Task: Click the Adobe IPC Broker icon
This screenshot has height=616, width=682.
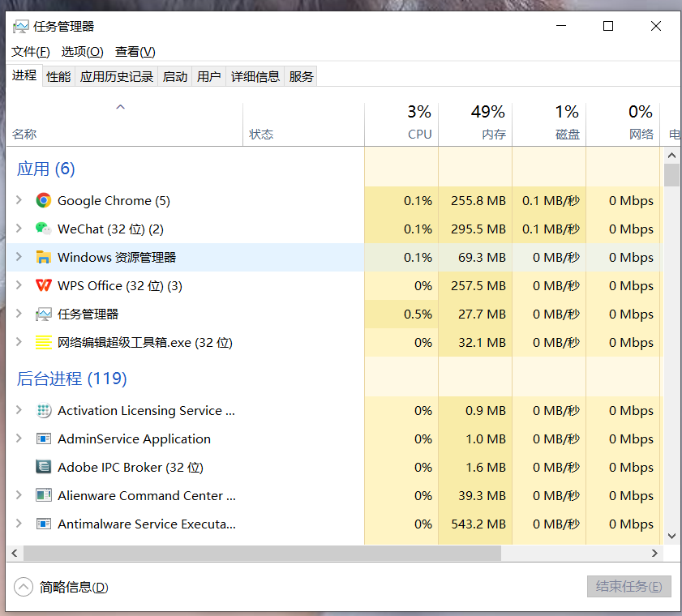Action: coord(44,467)
